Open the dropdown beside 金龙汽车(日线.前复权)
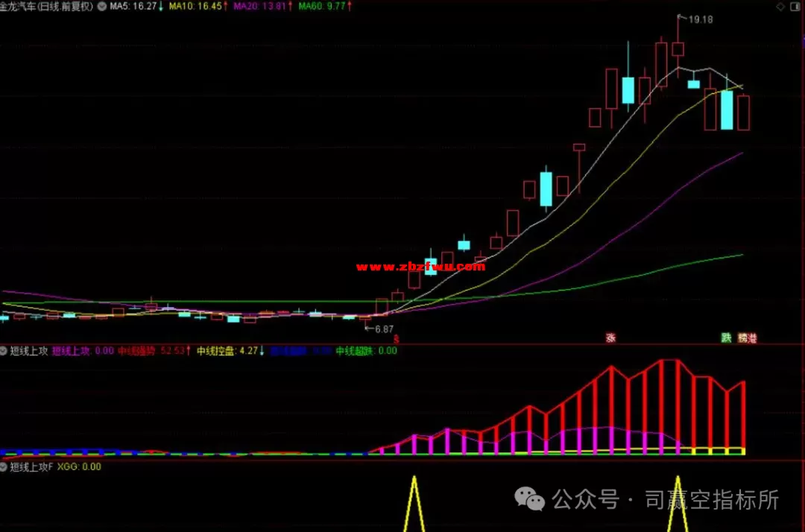This screenshot has width=805, height=532. (102, 6)
